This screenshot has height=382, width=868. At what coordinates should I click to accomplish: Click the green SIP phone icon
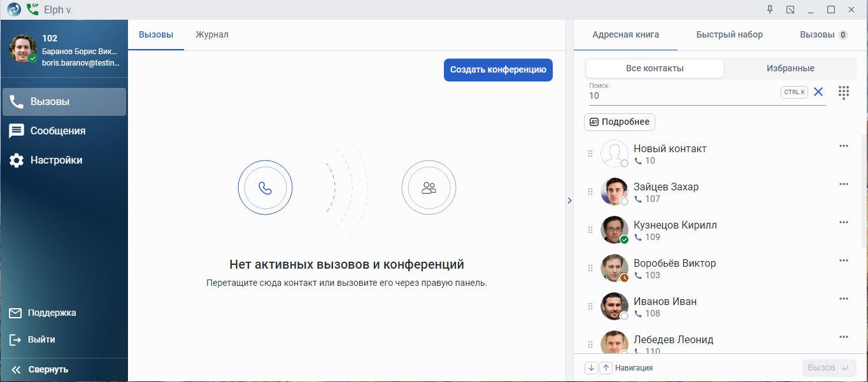(32, 9)
